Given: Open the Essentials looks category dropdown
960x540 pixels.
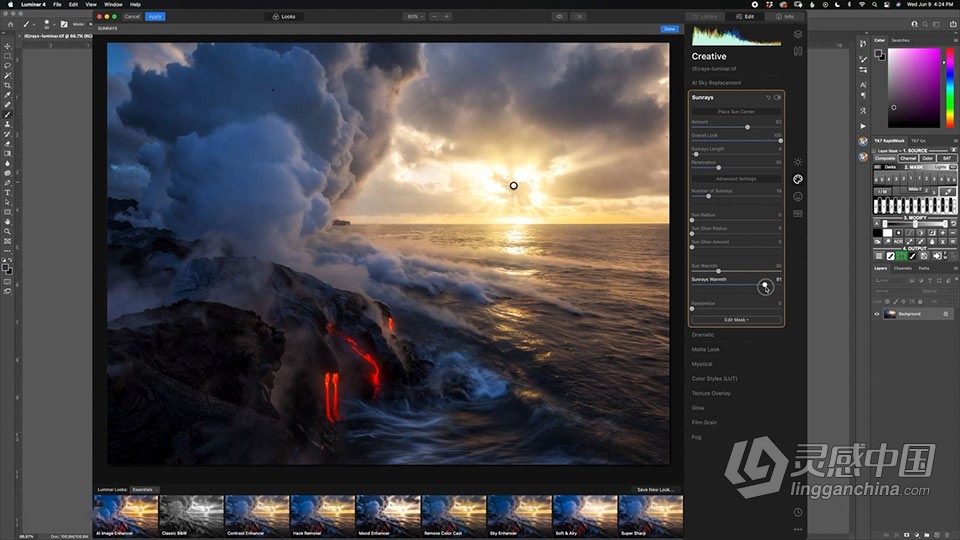Looking at the screenshot, I should pyautogui.click(x=144, y=490).
